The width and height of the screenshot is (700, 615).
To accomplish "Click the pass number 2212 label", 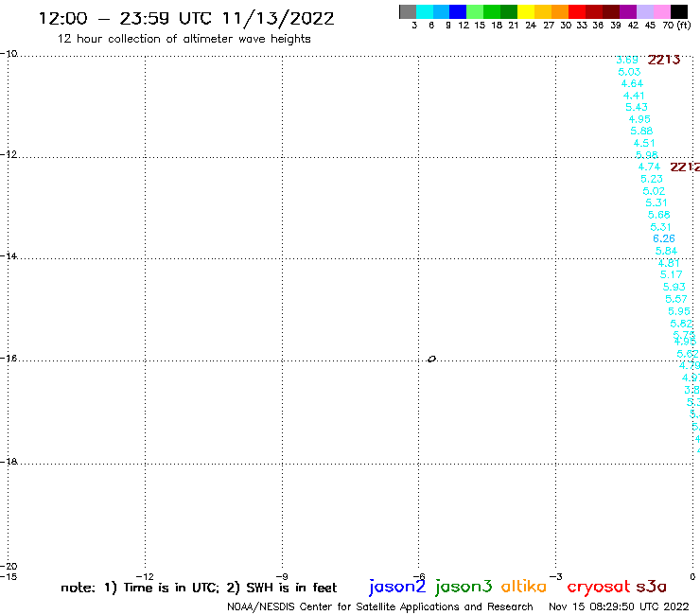I will point(685,167).
